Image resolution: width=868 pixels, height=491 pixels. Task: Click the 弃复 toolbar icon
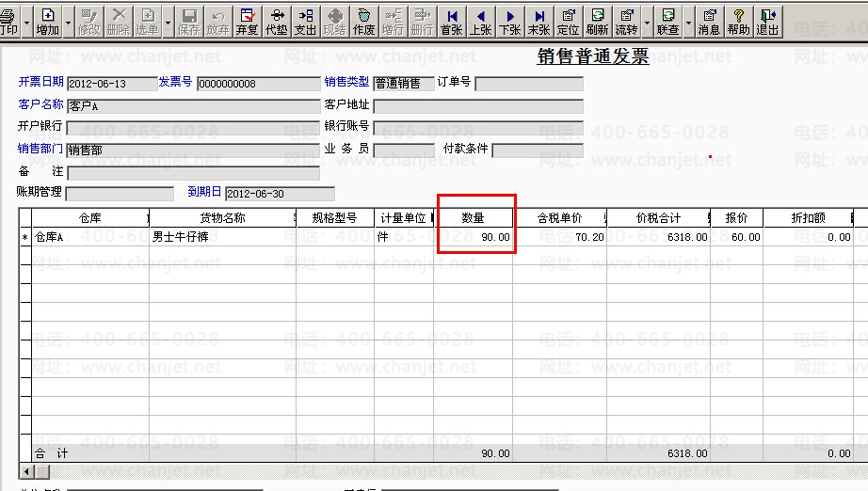[247, 22]
